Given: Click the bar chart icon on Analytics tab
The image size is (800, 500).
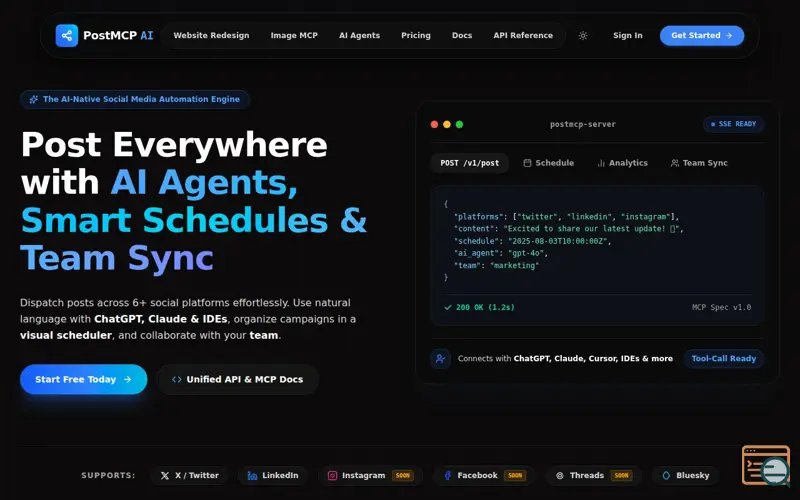Looking at the screenshot, I should (x=601, y=163).
